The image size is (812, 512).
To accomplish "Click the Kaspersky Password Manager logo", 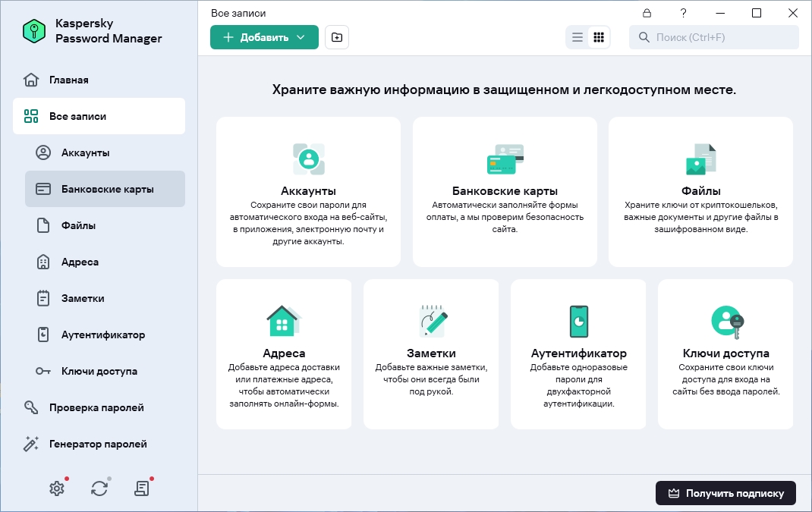I will (x=34, y=31).
